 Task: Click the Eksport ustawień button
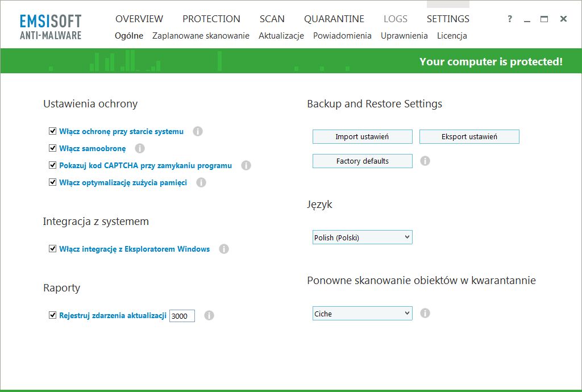pos(469,136)
